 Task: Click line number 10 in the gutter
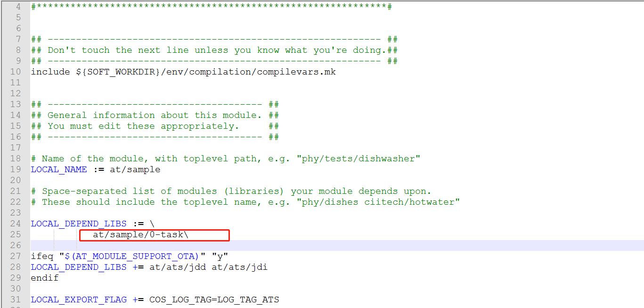coord(16,72)
